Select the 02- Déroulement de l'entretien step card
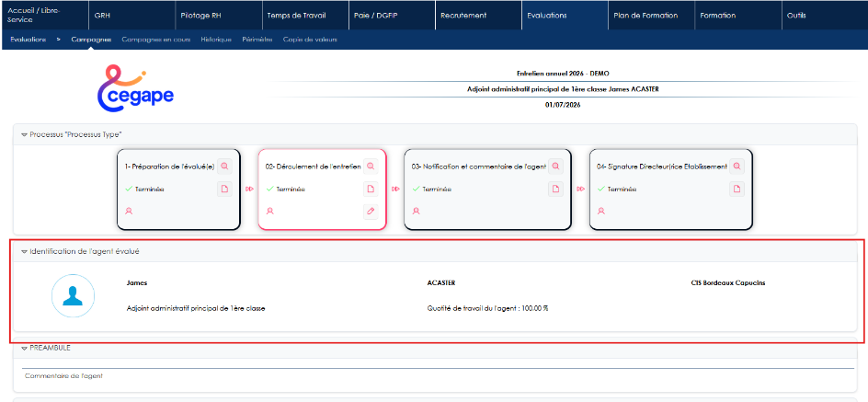Screen dimensions: 868x402 322,189
